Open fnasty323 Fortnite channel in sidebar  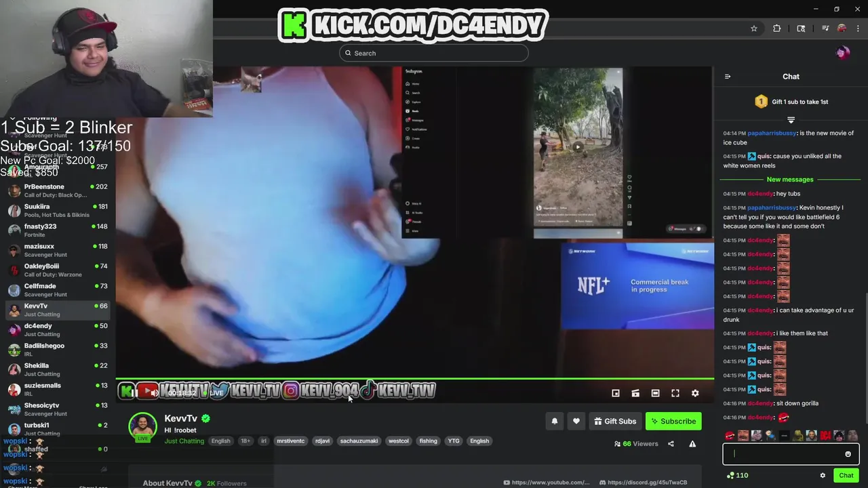(58, 230)
